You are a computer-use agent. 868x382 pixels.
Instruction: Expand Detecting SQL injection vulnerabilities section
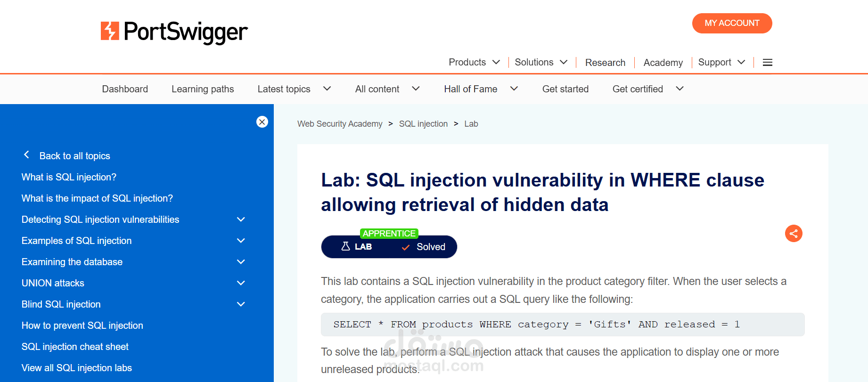241,219
